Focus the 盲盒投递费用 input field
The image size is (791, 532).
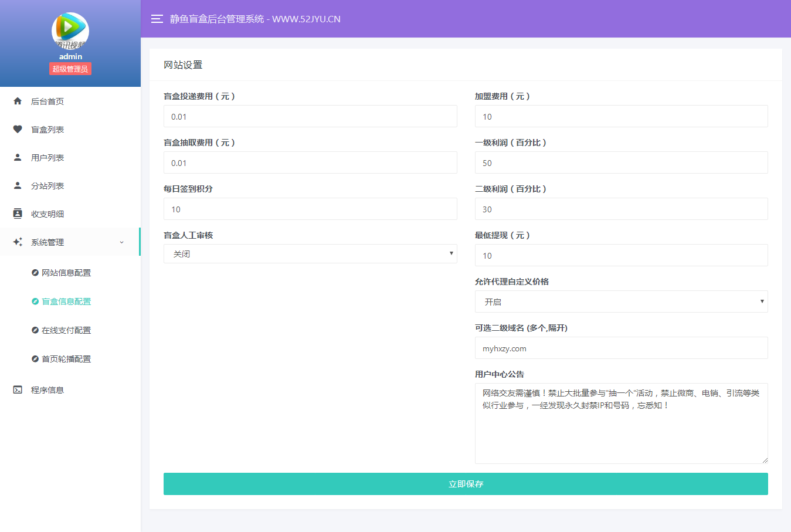[x=310, y=117]
